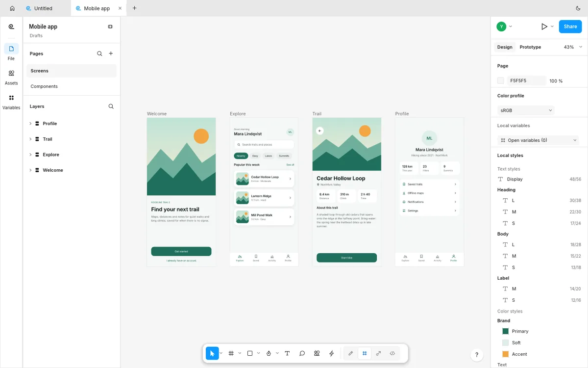Viewport: 588px width, 368px height.
Task: Select the Profile frame layer row
Action: [x=72, y=124]
